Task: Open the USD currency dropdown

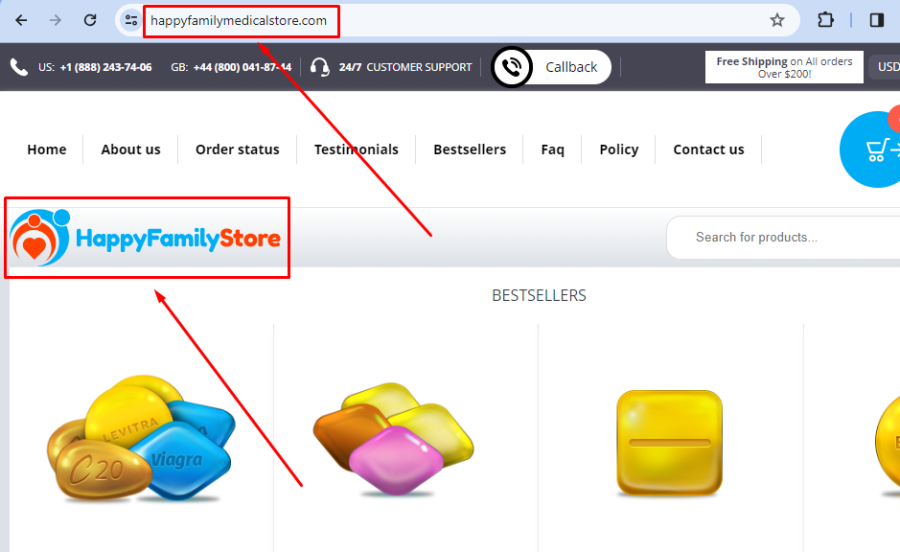Action: (885, 67)
